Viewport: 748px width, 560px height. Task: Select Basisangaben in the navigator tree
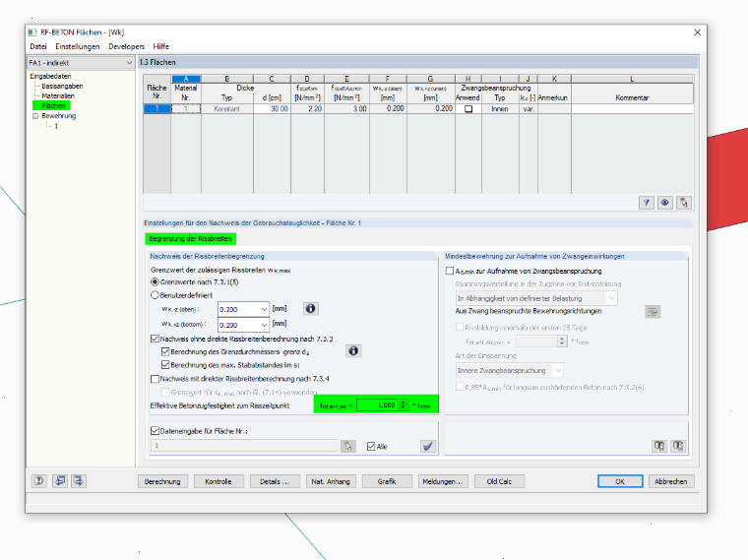pyautogui.click(x=62, y=86)
